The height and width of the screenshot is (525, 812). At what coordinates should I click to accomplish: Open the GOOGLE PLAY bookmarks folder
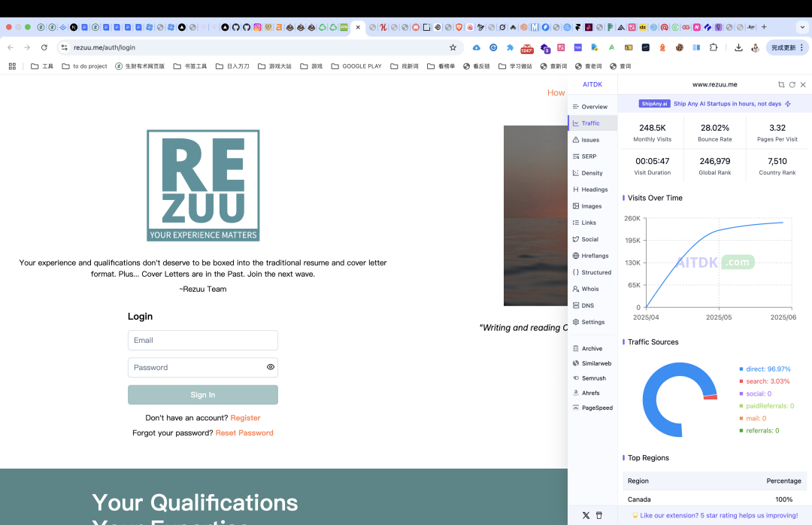coord(356,66)
